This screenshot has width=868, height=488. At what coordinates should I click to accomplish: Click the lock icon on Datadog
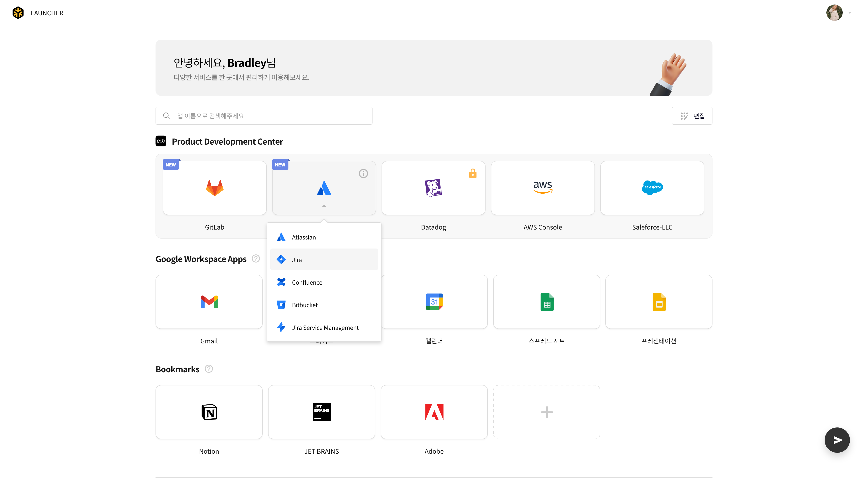click(473, 173)
